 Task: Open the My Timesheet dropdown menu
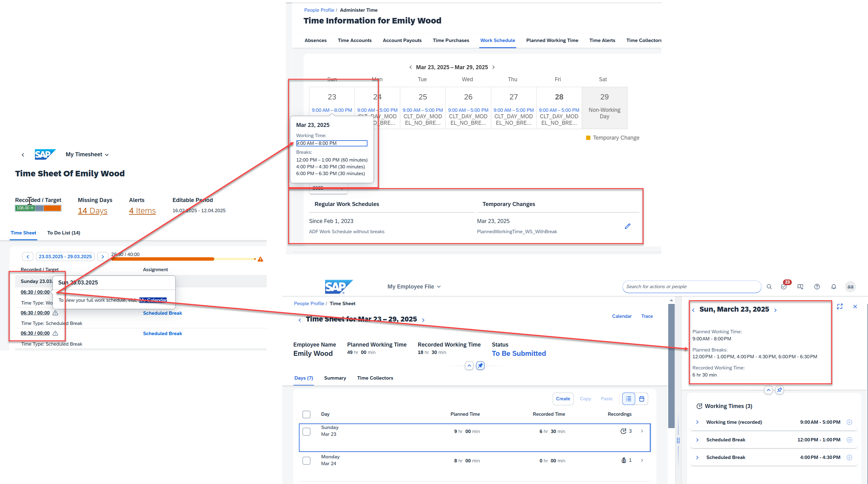click(87, 154)
